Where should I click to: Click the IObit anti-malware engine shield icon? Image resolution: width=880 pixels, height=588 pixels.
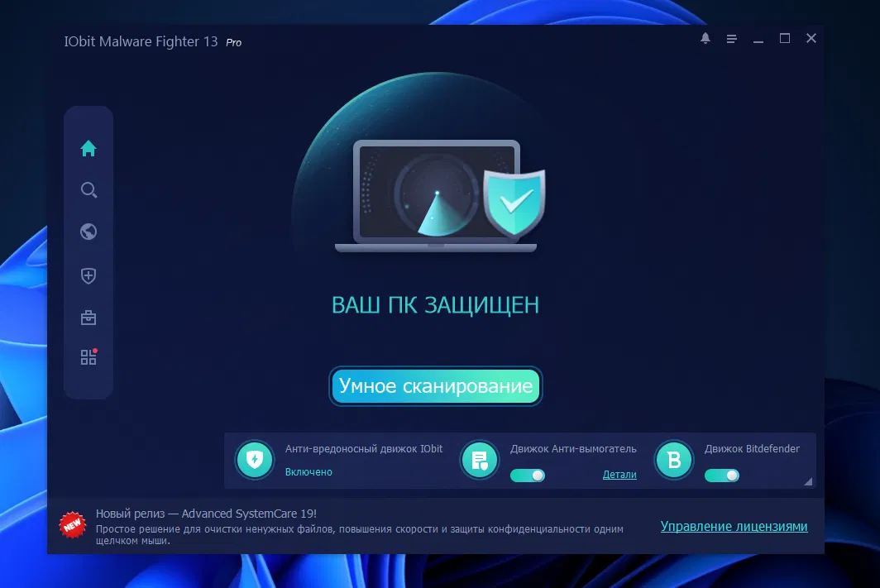[255, 459]
